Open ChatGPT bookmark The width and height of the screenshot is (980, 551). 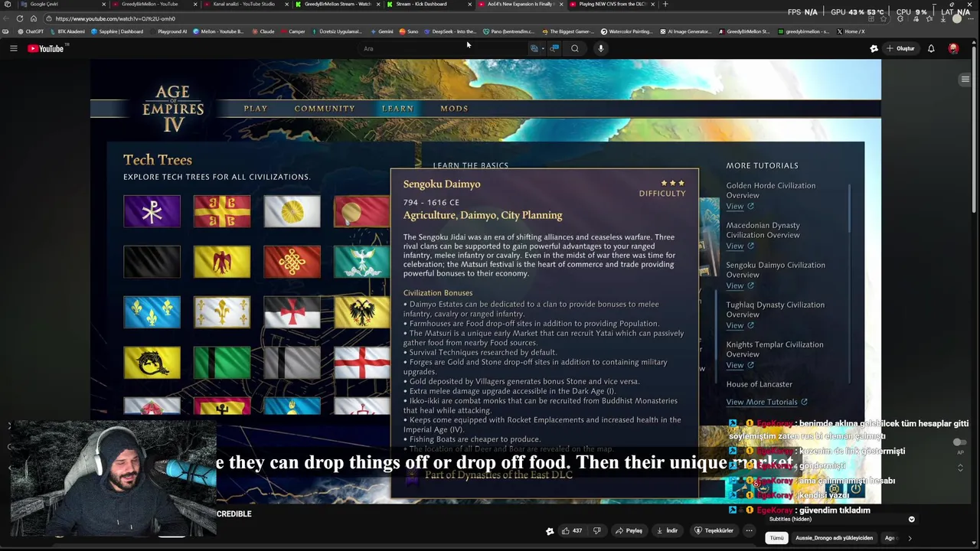point(31,31)
